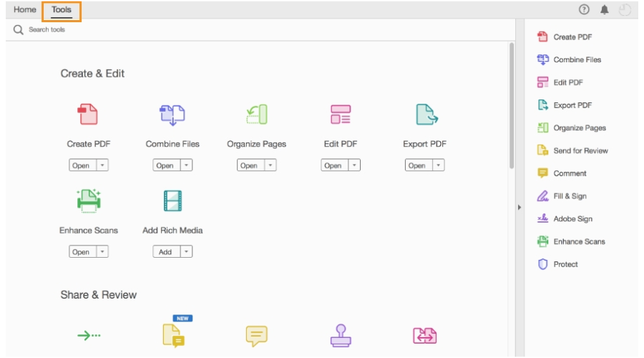Expand dropdown arrow next to Create PDF Open
The image size is (644, 358).
click(102, 165)
